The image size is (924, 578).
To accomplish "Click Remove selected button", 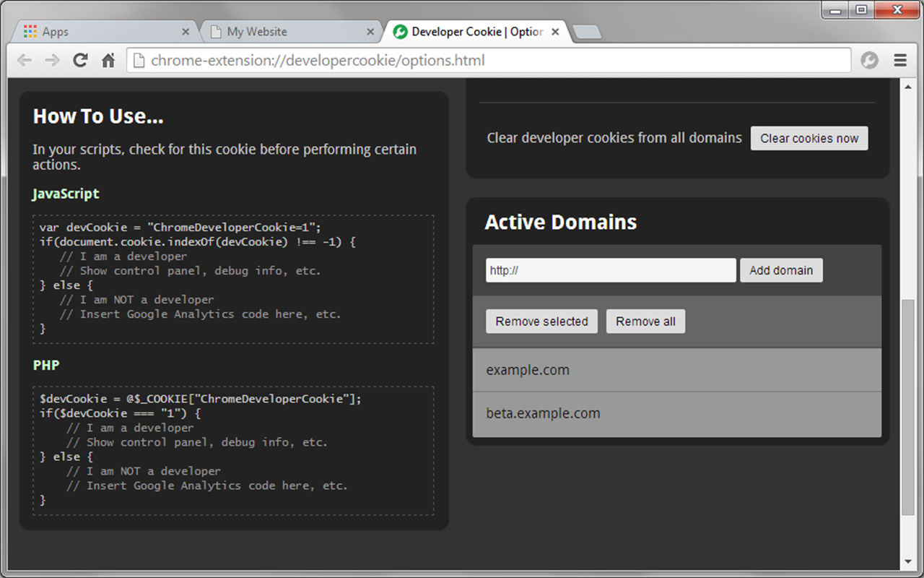I will click(x=541, y=322).
